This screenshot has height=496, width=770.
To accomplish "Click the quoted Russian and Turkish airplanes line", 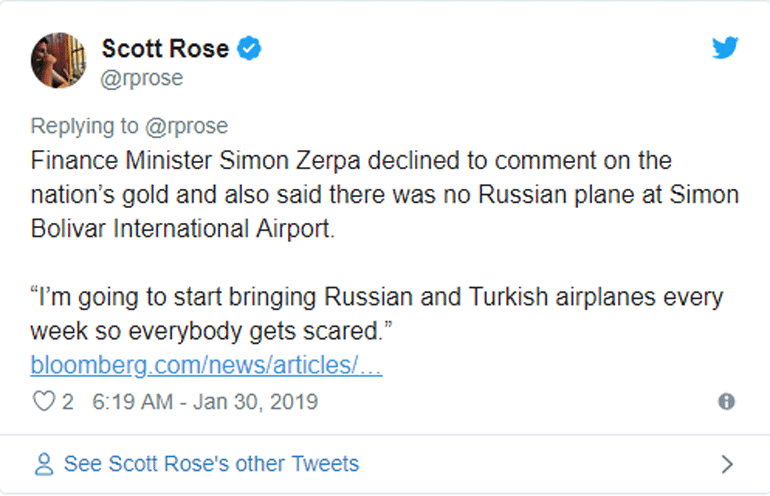I will pos(376,298).
